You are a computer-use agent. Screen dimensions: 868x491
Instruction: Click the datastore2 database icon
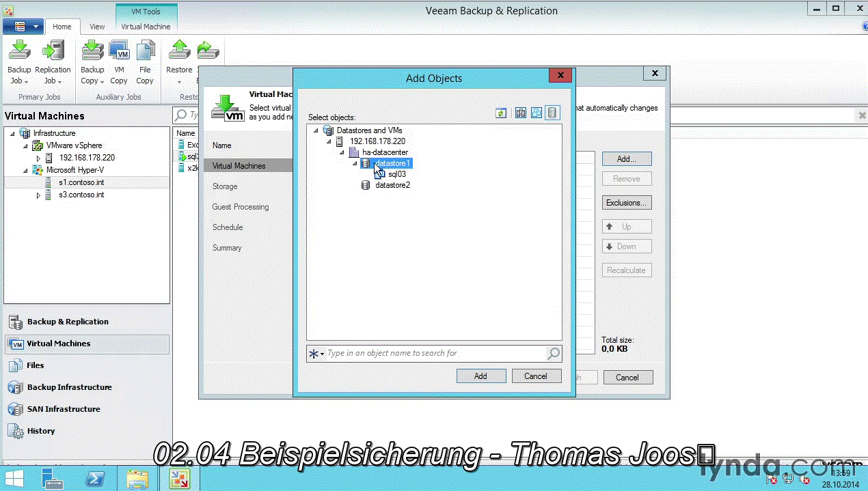click(x=366, y=185)
